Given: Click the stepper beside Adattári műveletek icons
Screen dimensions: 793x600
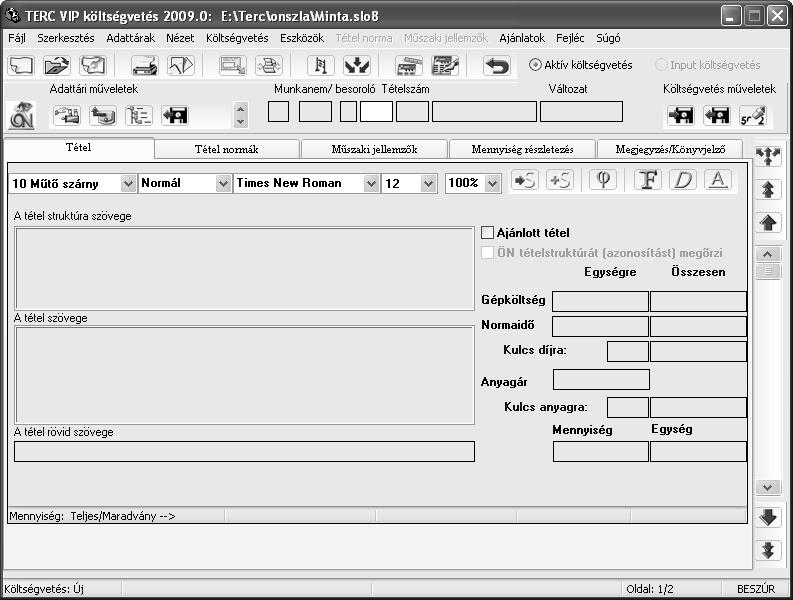Looking at the screenshot, I should tap(241, 115).
